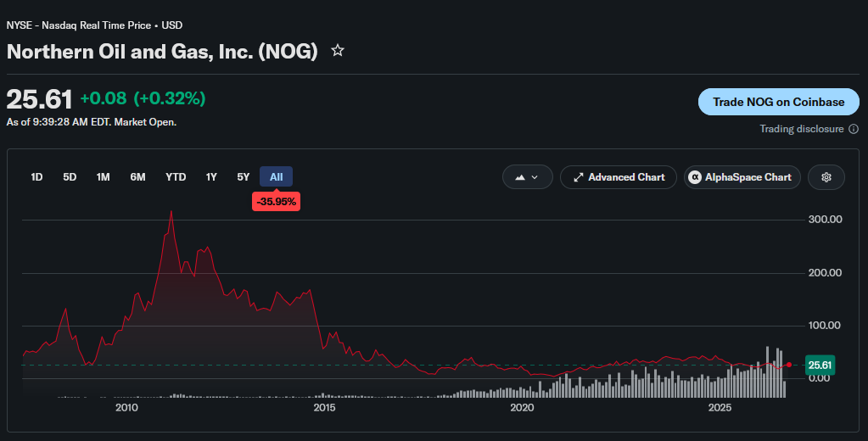Switch chart to 6M range
Viewport: 868px width, 441px height.
137,177
